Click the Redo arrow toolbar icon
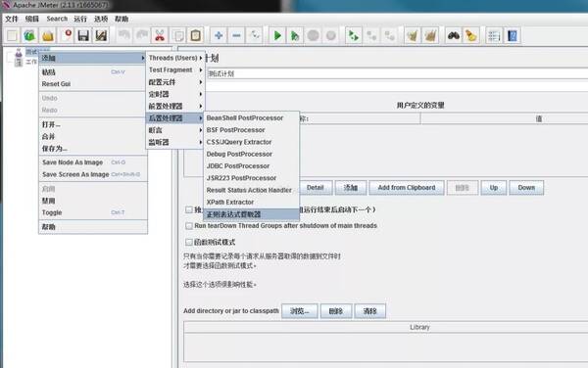 click(x=142, y=35)
